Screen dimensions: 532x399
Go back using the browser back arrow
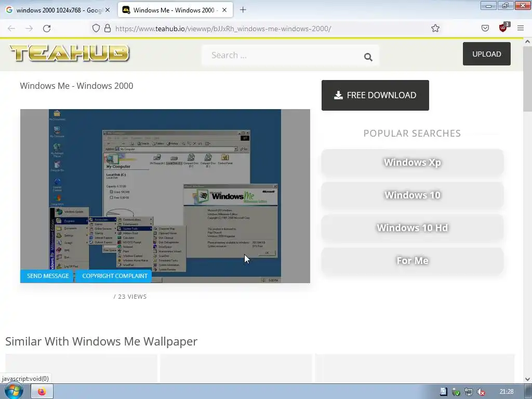(11, 29)
